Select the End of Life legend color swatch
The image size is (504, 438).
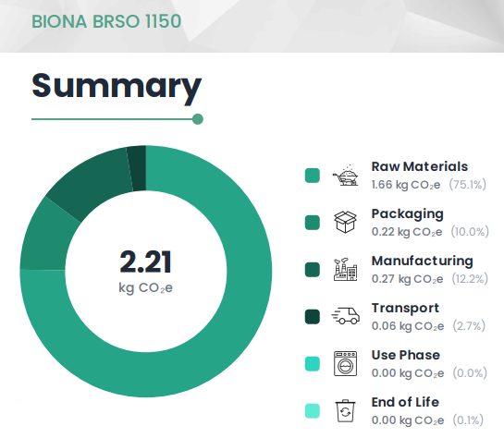pyautogui.click(x=313, y=411)
